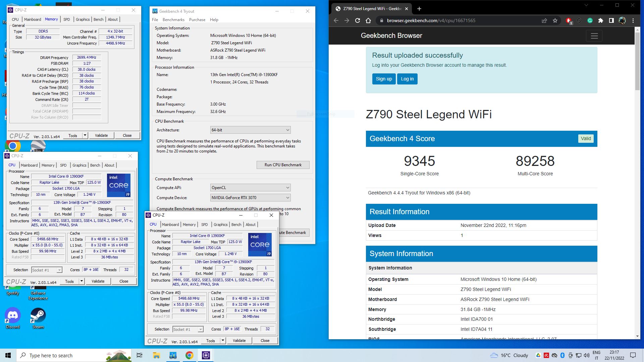Expand Socket #1 selection in left CPU-Z
Image resolution: width=644 pixels, height=362 pixels.
(x=47, y=270)
